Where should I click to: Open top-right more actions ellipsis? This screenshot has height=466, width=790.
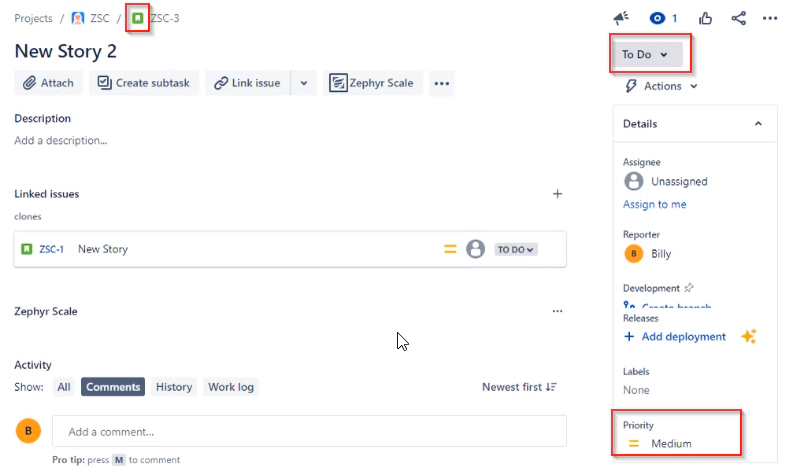pyautogui.click(x=770, y=19)
